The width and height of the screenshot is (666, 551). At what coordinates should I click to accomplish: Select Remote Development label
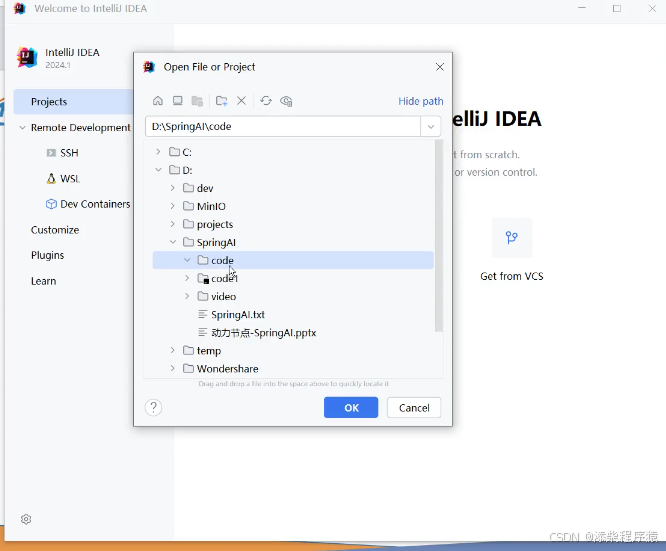(81, 127)
